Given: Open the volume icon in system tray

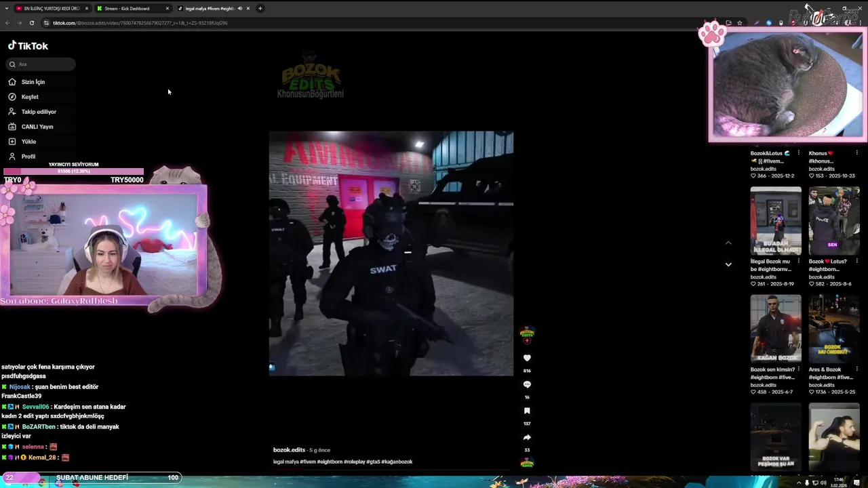Looking at the screenshot, I should coord(823,483).
